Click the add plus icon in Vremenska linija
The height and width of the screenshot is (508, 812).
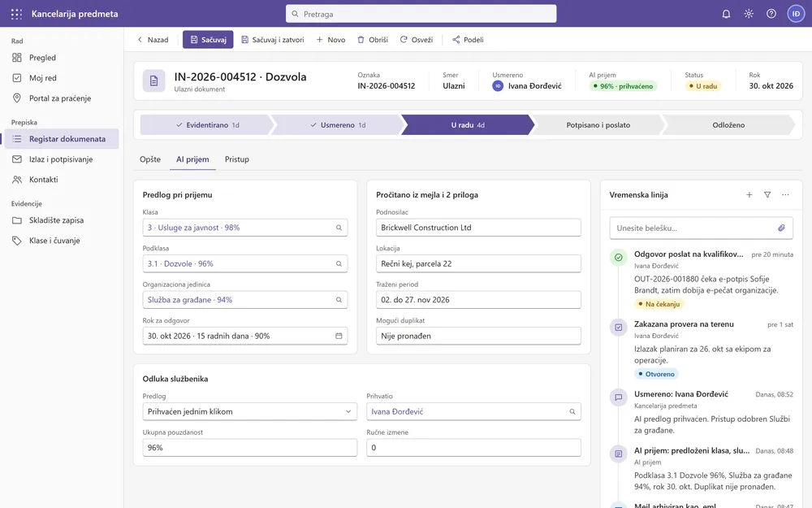pyautogui.click(x=749, y=195)
